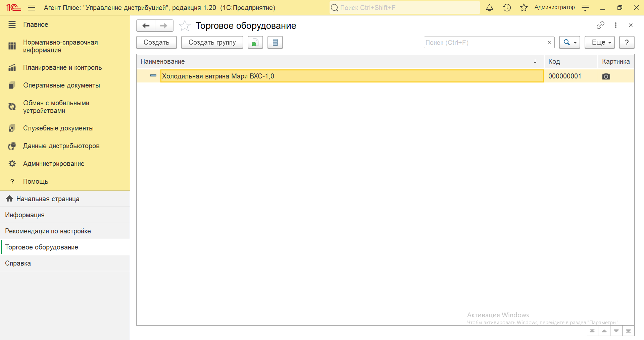Click the notifications bell icon

tap(490, 8)
